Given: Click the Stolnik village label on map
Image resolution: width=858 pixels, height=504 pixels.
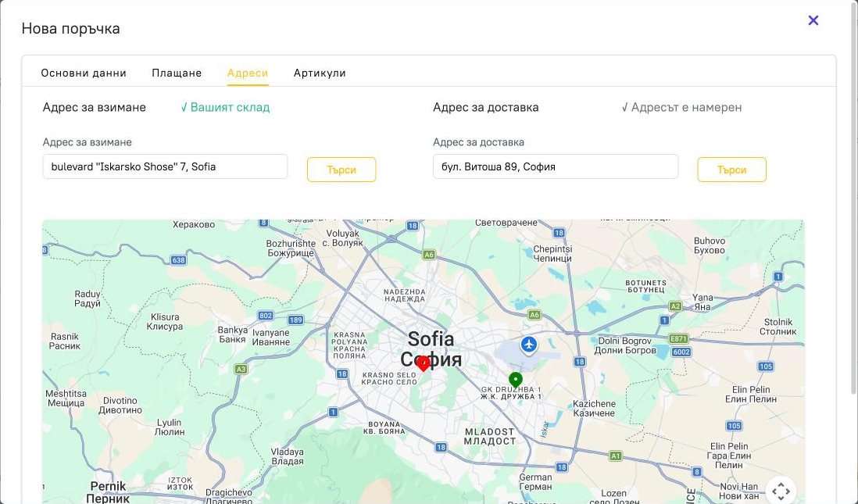Looking at the screenshot, I should 778,327.
